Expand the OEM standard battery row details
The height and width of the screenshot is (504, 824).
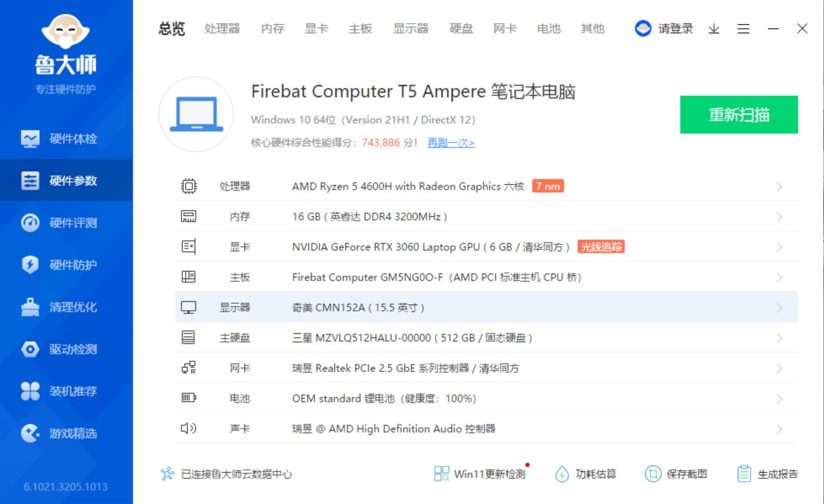point(779,398)
